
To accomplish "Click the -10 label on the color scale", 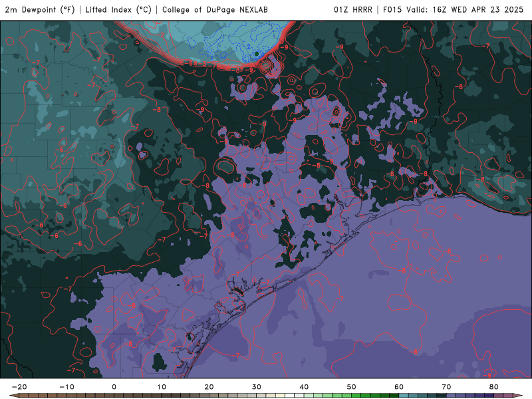I will [x=66, y=387].
